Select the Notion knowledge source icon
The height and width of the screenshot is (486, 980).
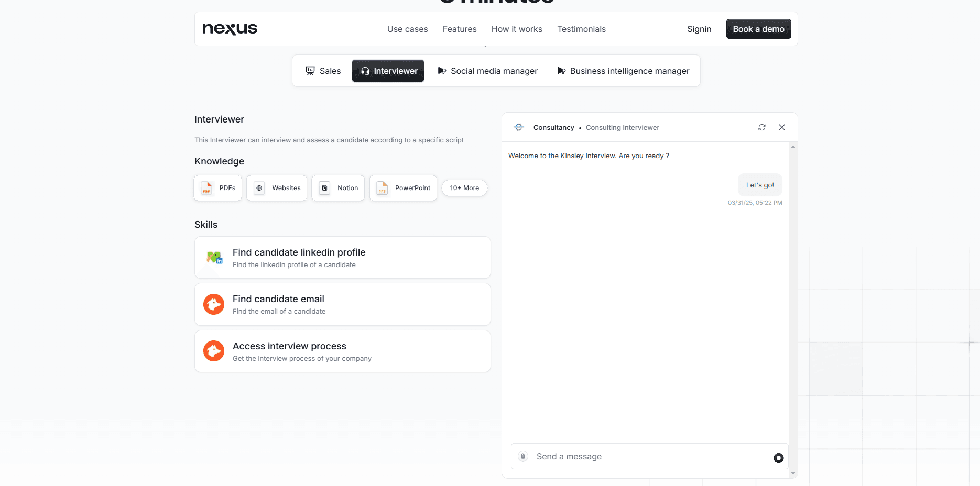click(x=325, y=188)
